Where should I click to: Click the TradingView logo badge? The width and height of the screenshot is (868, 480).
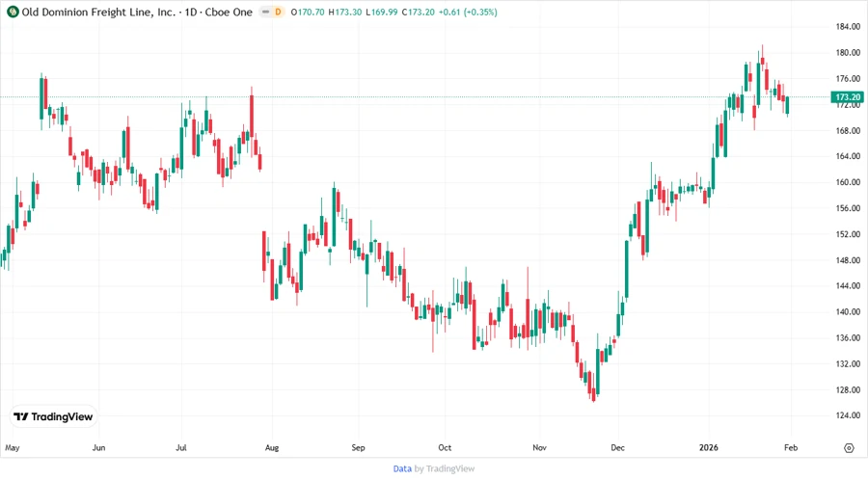click(53, 416)
